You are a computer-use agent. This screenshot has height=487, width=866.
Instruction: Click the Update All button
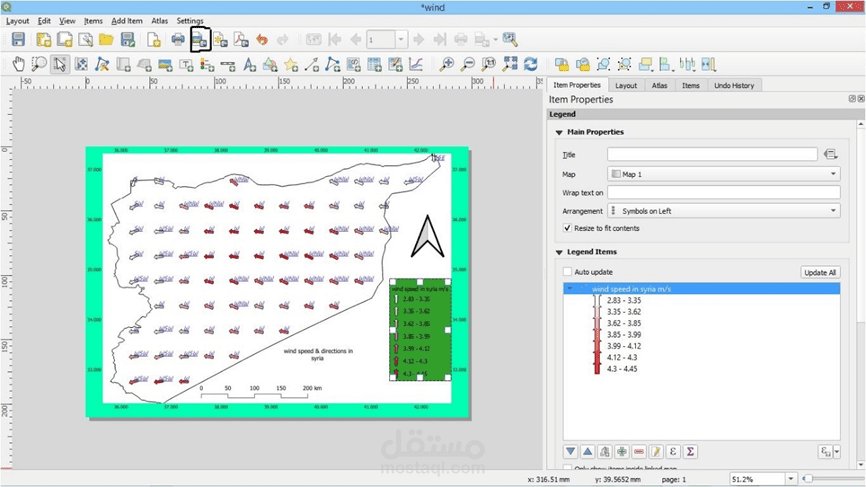[x=820, y=272]
